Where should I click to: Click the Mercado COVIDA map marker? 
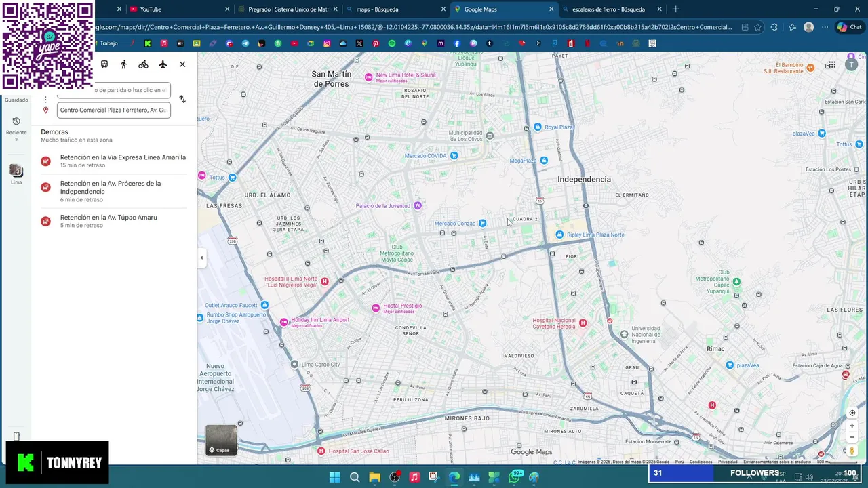[454, 155]
